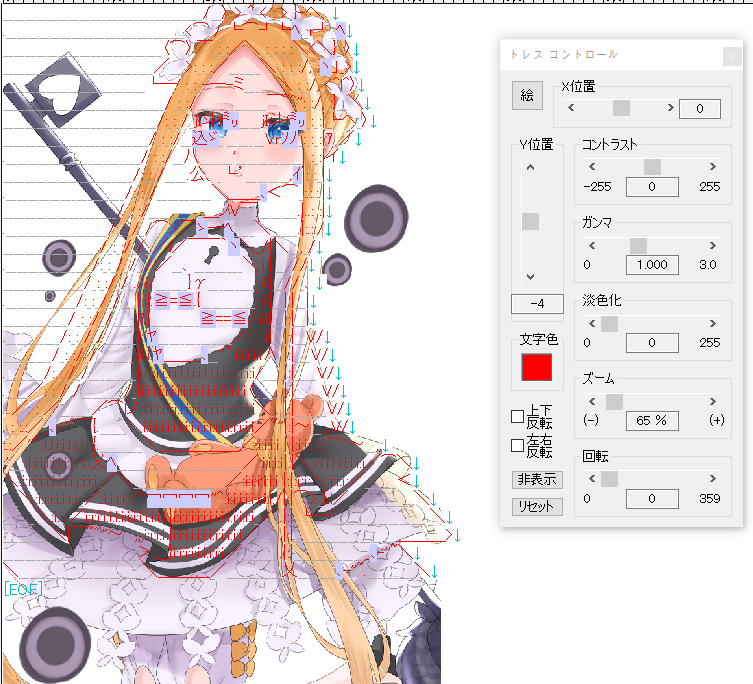Click the [EOF] marker in editor
753x684 pixels.
(23, 588)
